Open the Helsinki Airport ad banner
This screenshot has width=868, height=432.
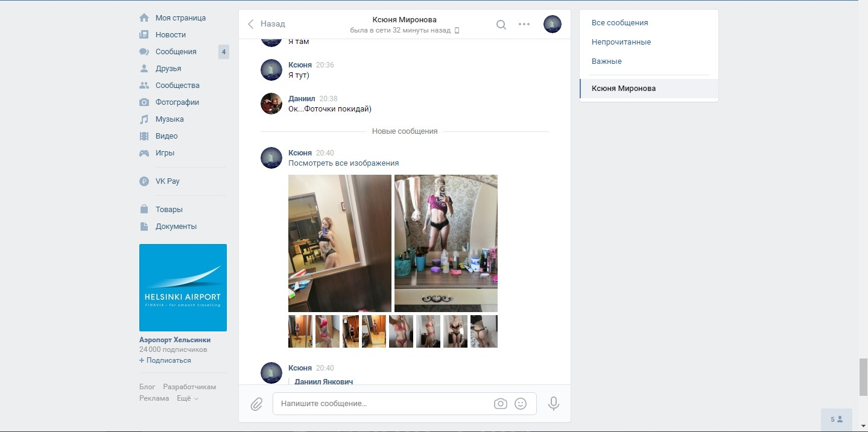click(x=183, y=287)
